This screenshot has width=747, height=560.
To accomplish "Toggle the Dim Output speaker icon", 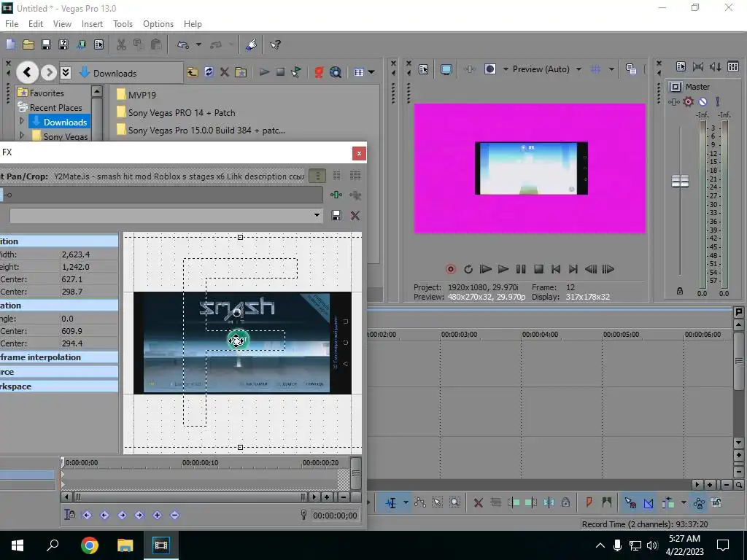I will click(715, 66).
